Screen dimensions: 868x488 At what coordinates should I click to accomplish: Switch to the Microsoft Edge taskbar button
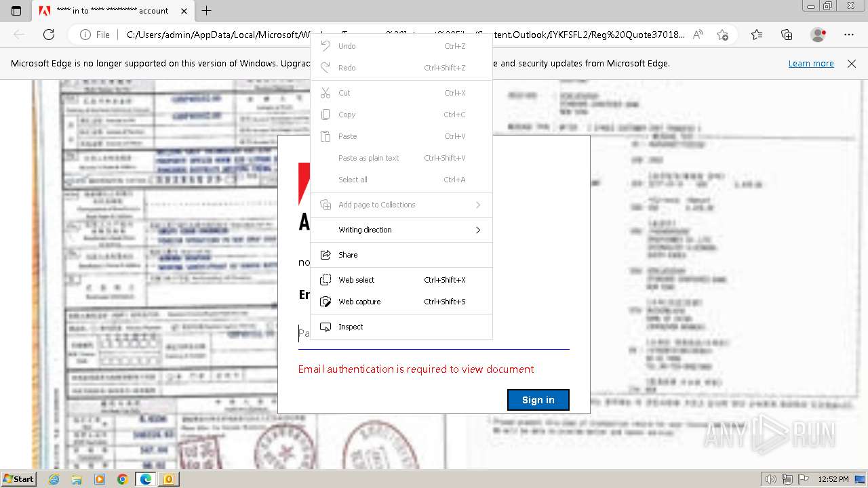pos(146,479)
